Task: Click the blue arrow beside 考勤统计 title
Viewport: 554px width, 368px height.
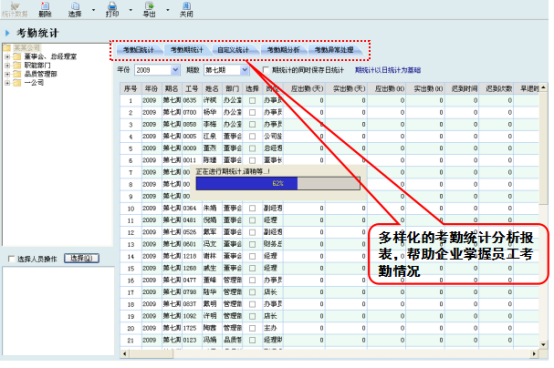Action: point(7,33)
